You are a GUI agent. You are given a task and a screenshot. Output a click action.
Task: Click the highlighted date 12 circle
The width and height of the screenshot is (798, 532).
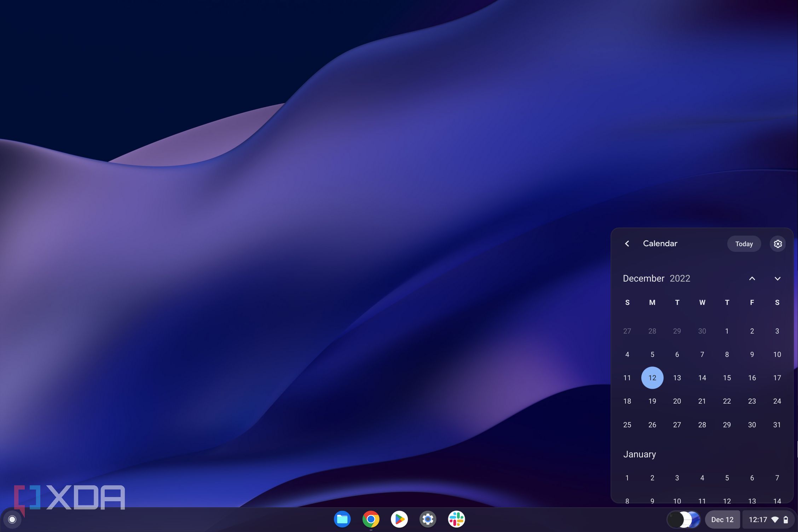point(652,377)
